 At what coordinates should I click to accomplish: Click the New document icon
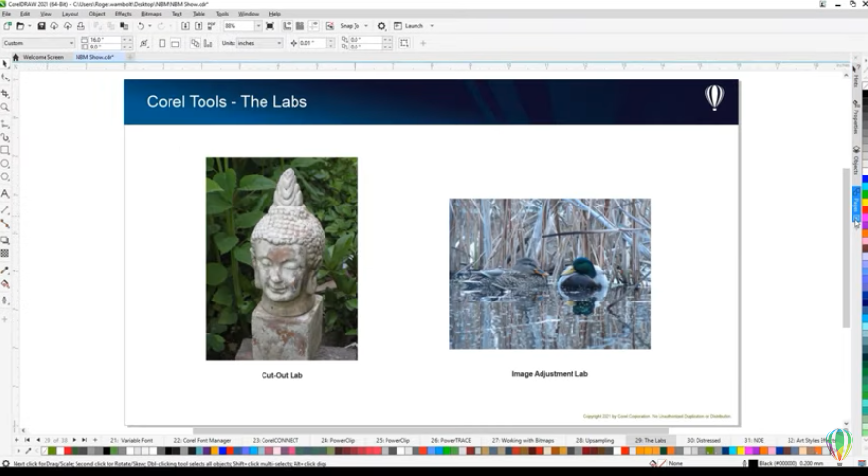click(x=7, y=26)
